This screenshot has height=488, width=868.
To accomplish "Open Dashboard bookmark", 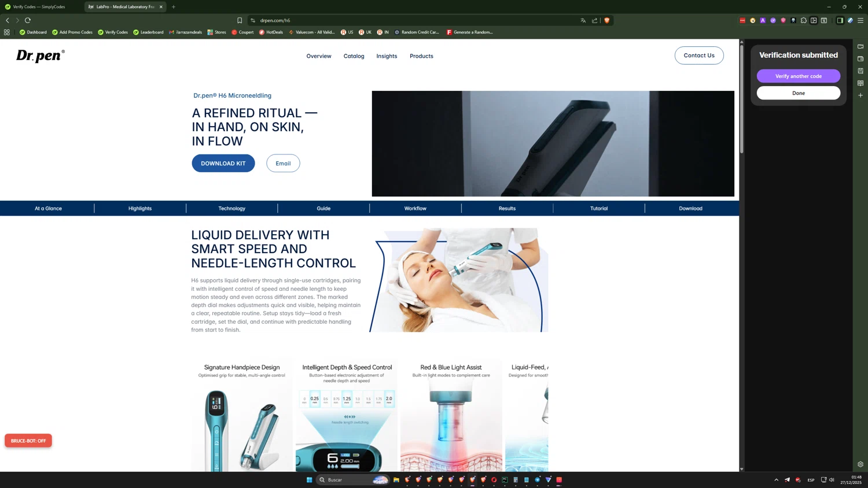I will (33, 32).
